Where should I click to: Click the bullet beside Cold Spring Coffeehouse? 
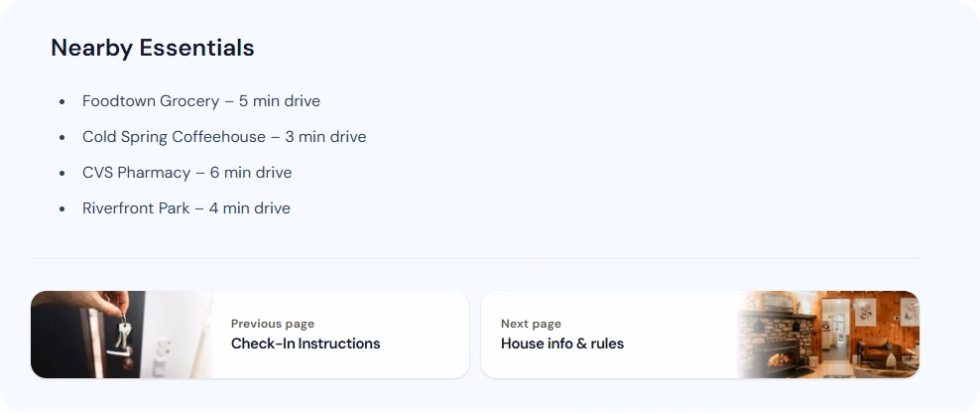click(x=61, y=137)
